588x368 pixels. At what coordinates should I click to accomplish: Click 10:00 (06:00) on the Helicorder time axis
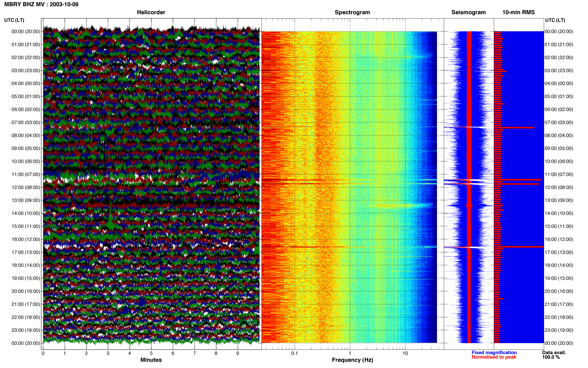tap(26, 161)
